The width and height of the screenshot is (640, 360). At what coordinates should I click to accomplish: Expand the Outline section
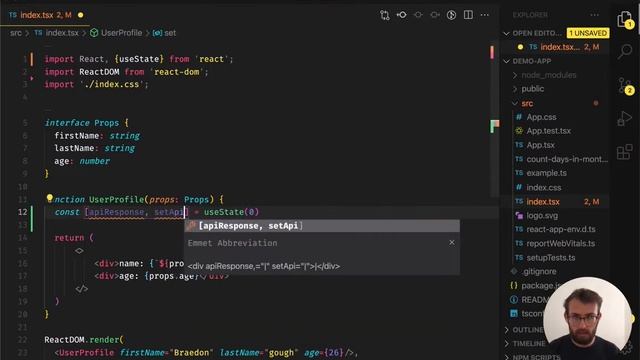[x=524, y=330]
